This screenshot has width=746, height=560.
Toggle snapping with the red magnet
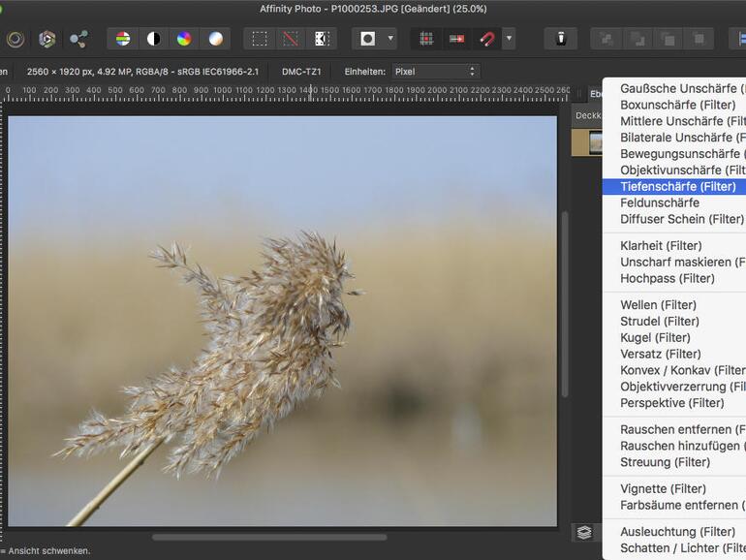click(486, 39)
